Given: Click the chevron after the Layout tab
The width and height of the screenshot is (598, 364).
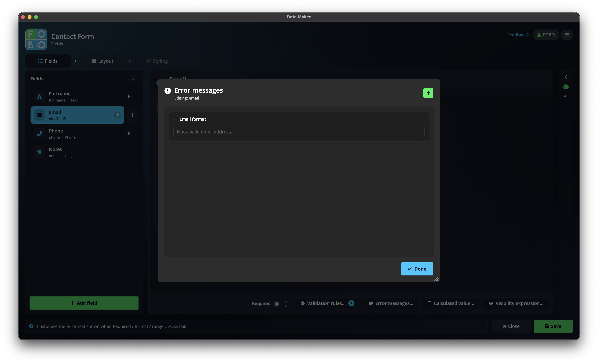Looking at the screenshot, I should [130, 61].
